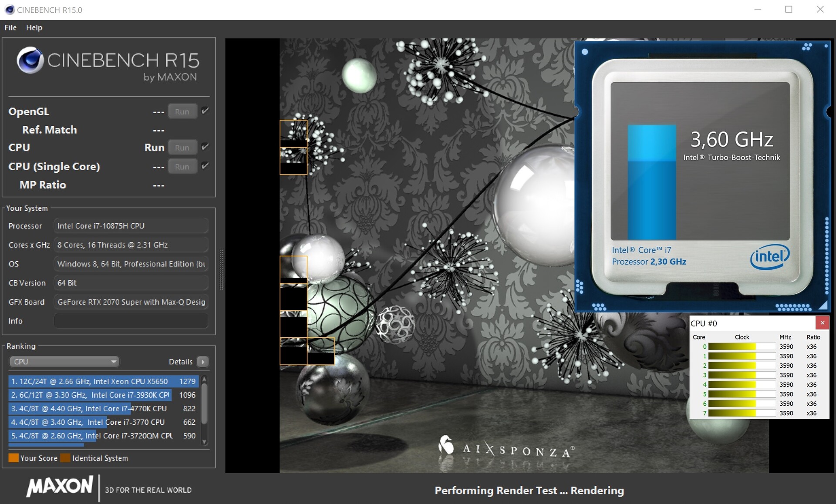The image size is (836, 504).
Task: Click the orange Your Score swatch
Action: (x=13, y=458)
